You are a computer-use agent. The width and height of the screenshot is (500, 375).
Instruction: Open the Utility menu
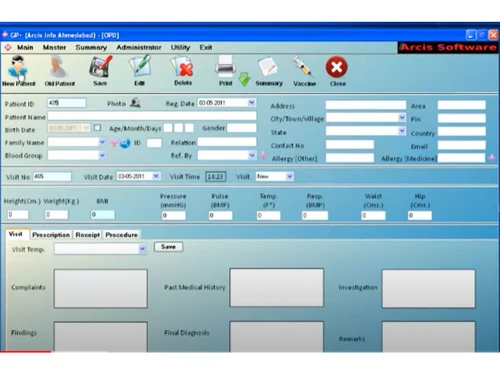[x=180, y=47]
